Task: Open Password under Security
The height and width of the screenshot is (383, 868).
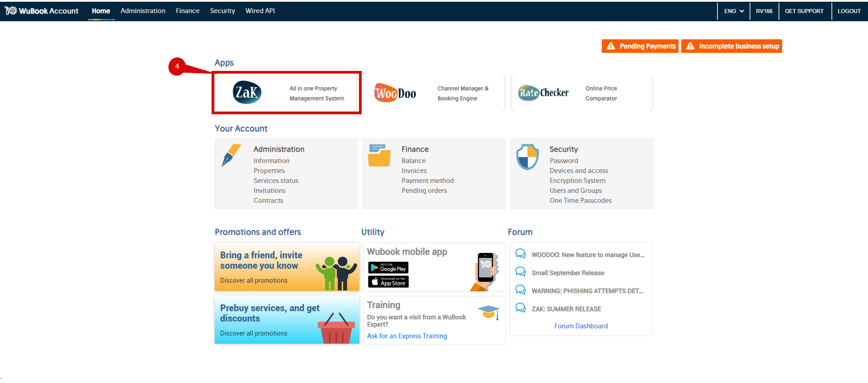Action: click(564, 161)
